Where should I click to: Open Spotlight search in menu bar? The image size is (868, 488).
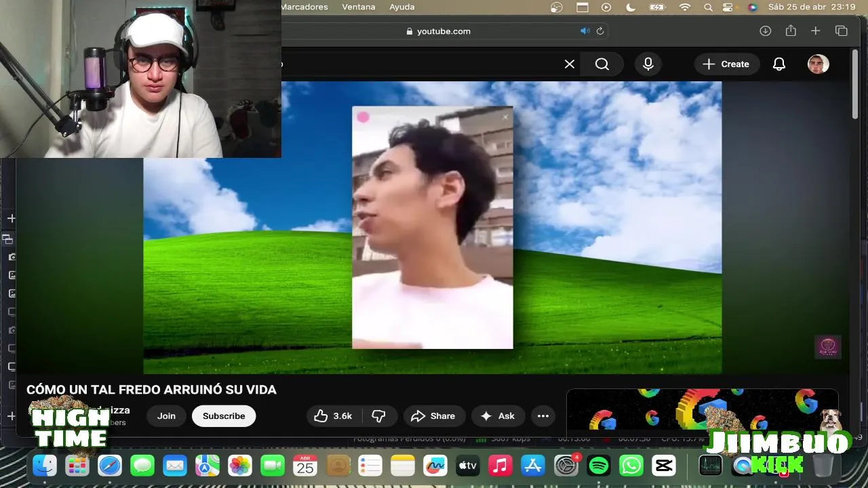point(708,7)
